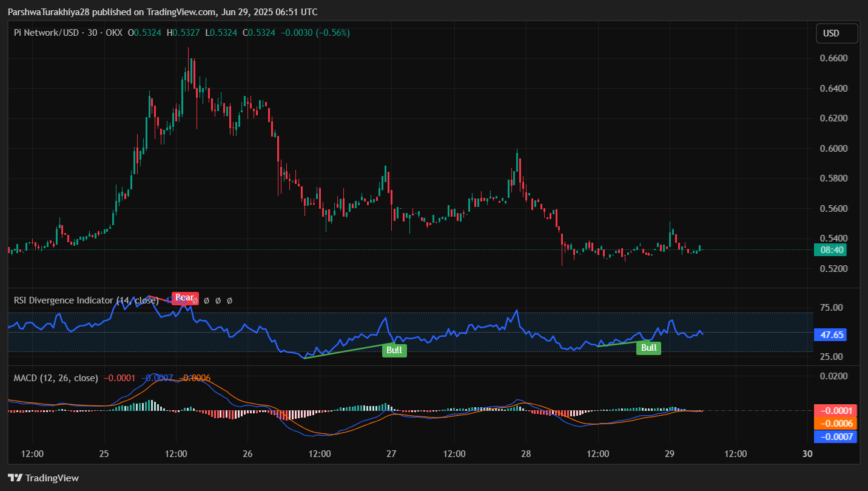Select the MACD (12, 26, close) legend
Image resolution: width=868 pixels, height=491 pixels.
(x=56, y=378)
